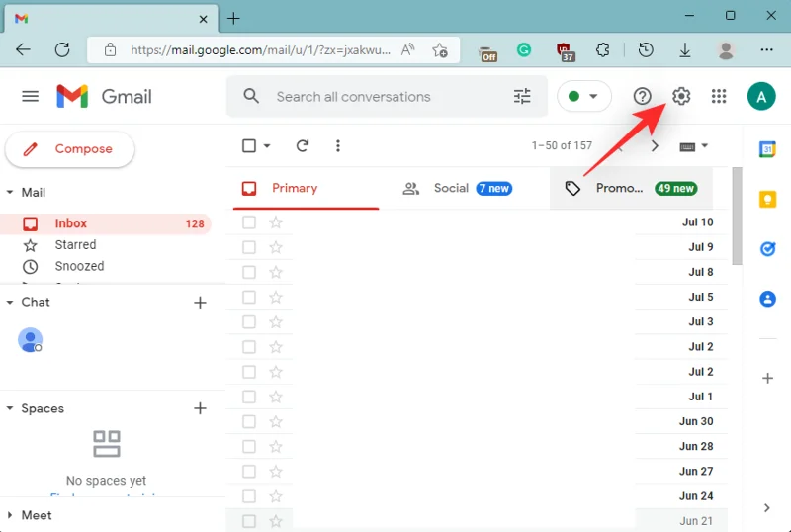The image size is (791, 532).
Task: Select the Jul 10 email checkbox
Action: click(x=249, y=222)
